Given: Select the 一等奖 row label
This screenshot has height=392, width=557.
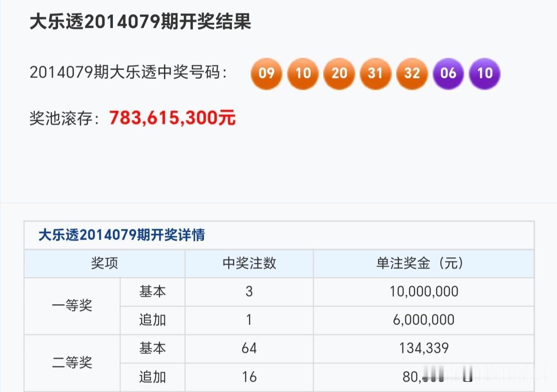Looking at the screenshot, I should (72, 306).
